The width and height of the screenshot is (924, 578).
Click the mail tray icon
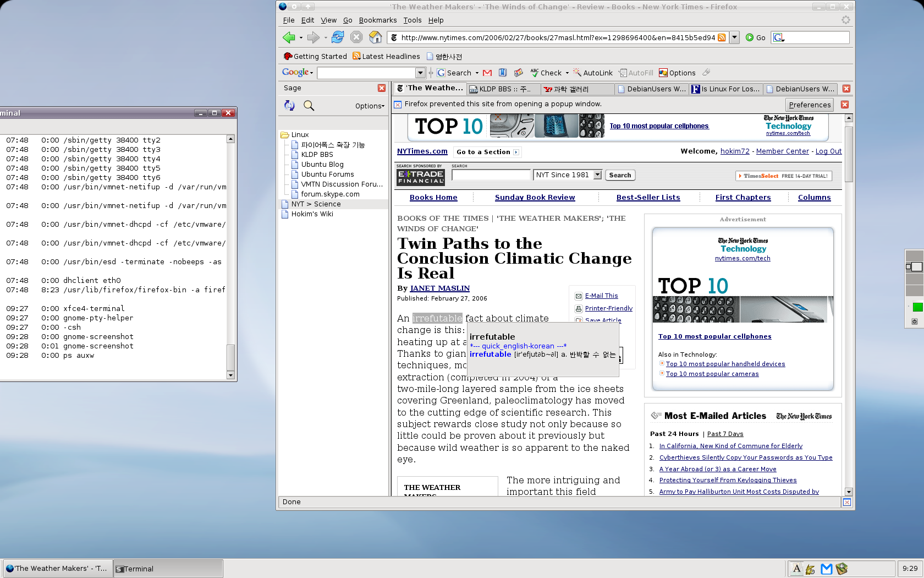pyautogui.click(x=826, y=569)
